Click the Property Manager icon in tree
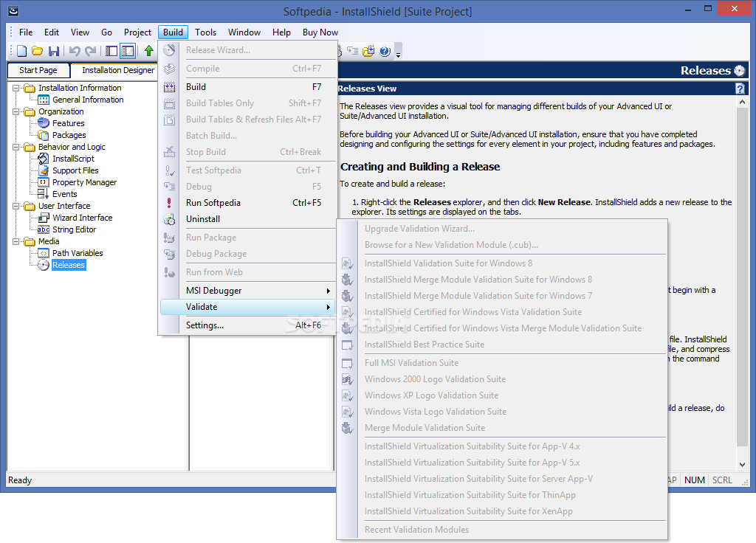 pos(44,182)
